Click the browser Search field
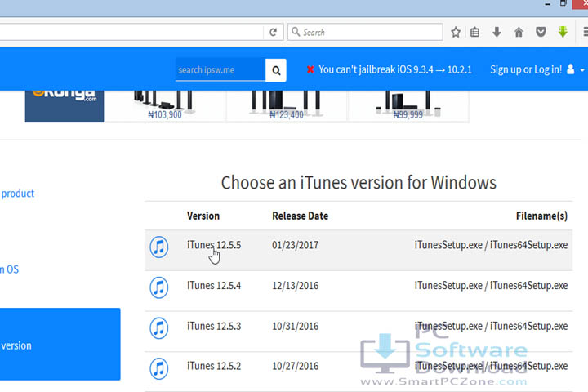Screen dimensions: 588x392 point(365,33)
